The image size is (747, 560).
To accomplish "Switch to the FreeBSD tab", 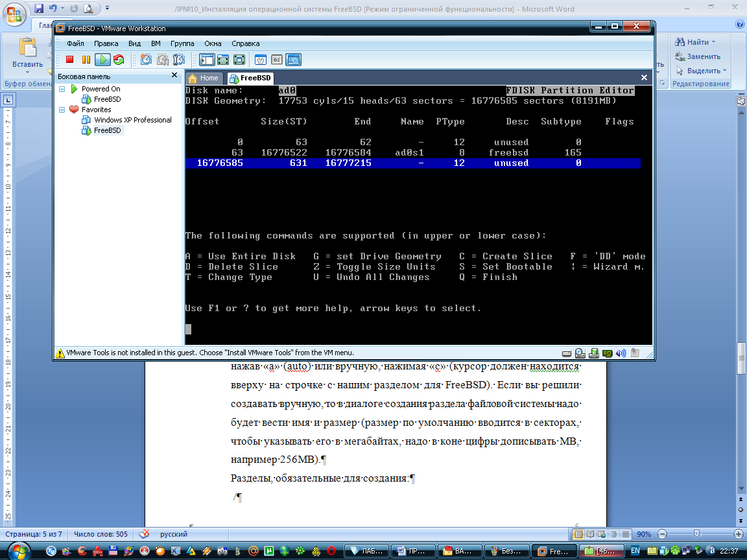I will (x=250, y=78).
